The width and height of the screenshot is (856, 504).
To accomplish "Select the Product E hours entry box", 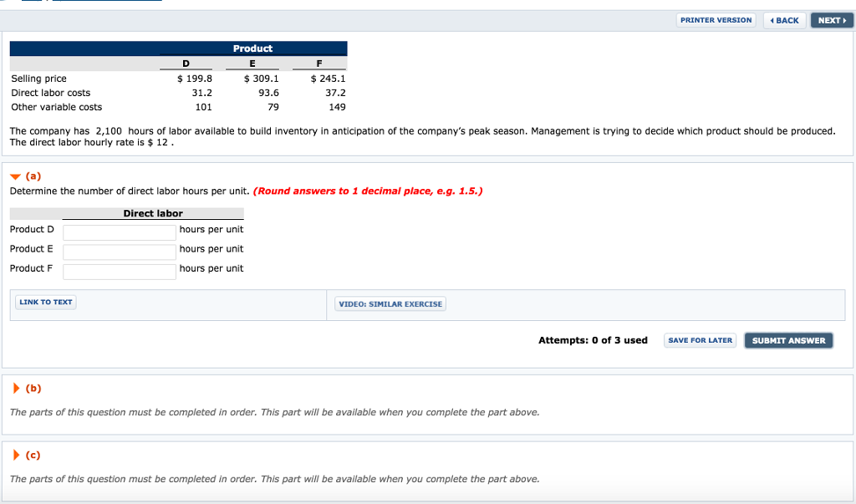I will coord(119,251).
